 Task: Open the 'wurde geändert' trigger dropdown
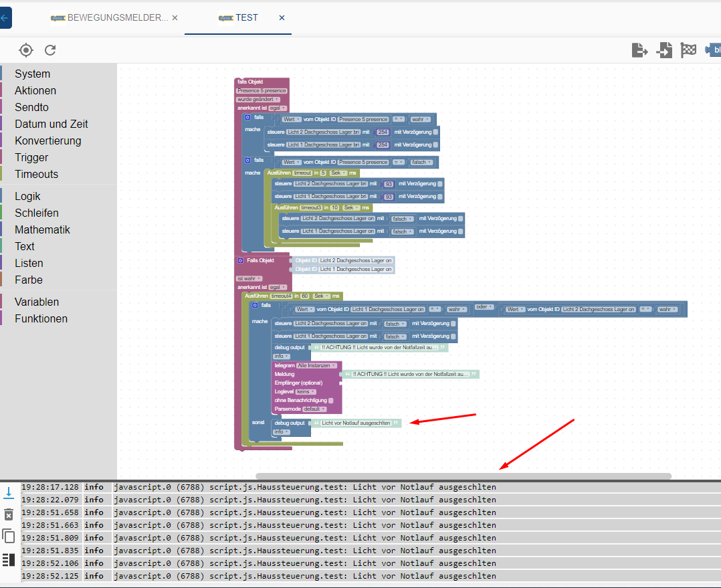[x=258, y=99]
